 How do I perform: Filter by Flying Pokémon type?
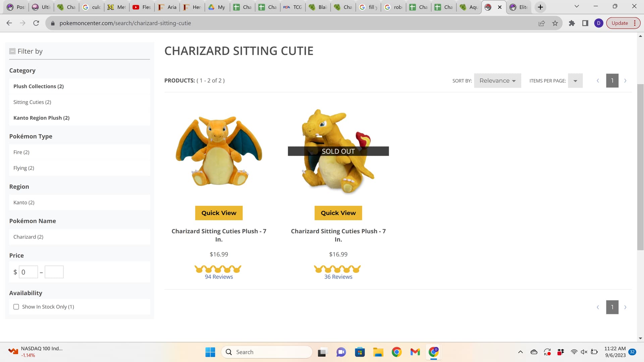(x=24, y=168)
